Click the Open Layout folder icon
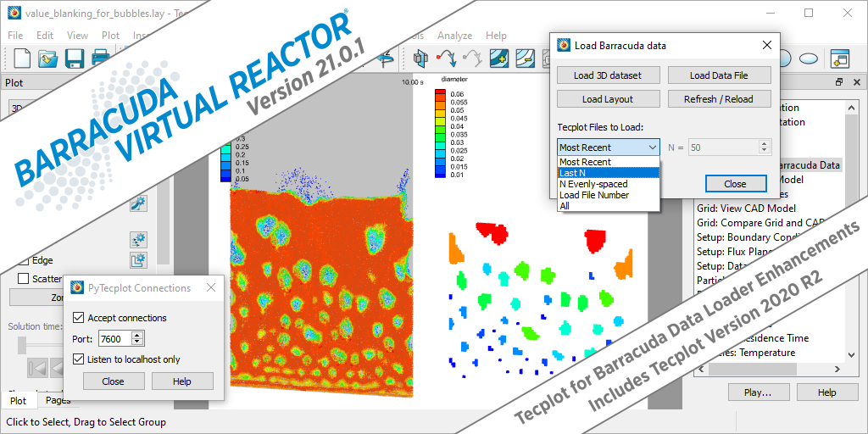Image resolution: width=868 pixels, height=434 pixels. [x=48, y=58]
